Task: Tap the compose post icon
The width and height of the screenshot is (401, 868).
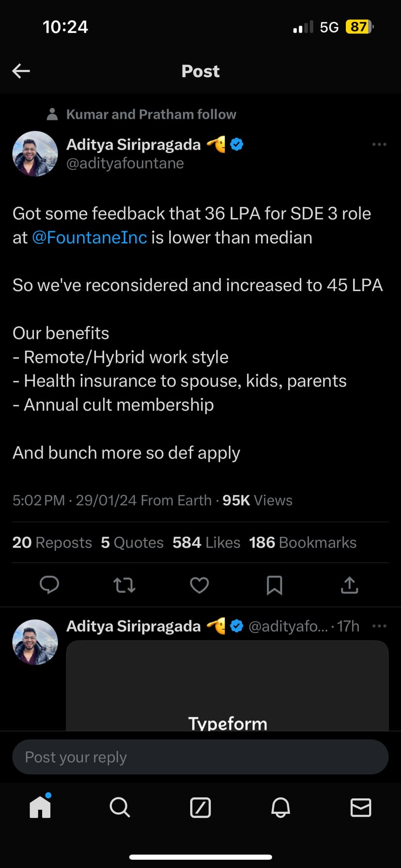Action: point(200,807)
